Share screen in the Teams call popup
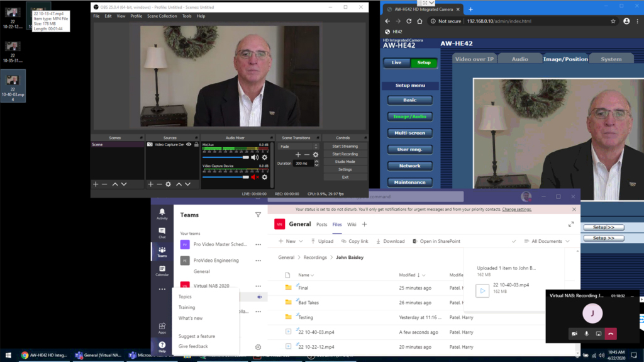The image size is (644, 362). [x=599, y=334]
